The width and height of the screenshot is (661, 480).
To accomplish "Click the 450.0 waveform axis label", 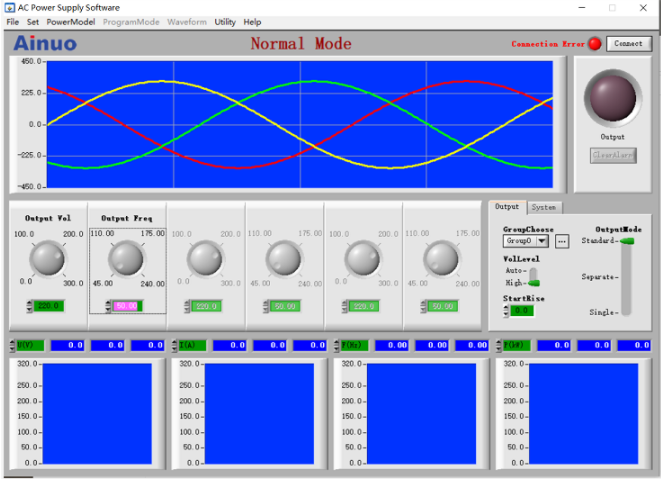I will pos(31,62).
